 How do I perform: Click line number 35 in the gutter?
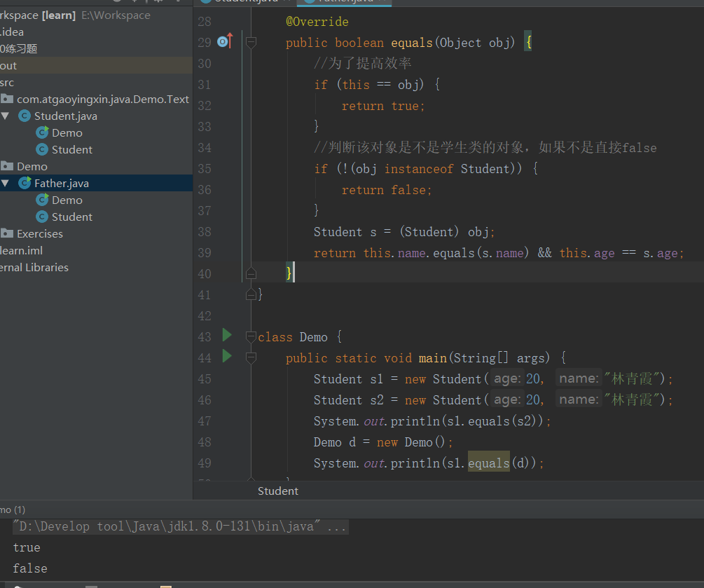pyautogui.click(x=205, y=169)
